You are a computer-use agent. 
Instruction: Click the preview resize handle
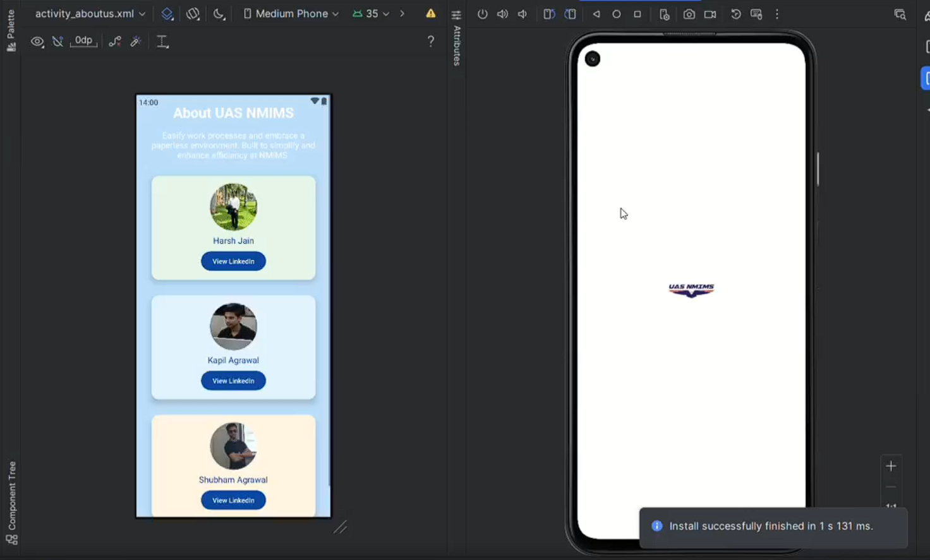click(x=340, y=527)
